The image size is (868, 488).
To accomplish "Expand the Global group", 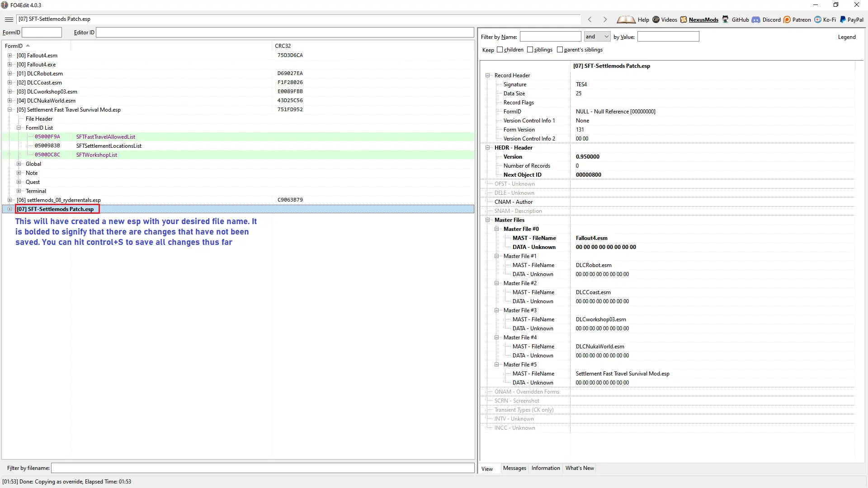I will coord(19,164).
